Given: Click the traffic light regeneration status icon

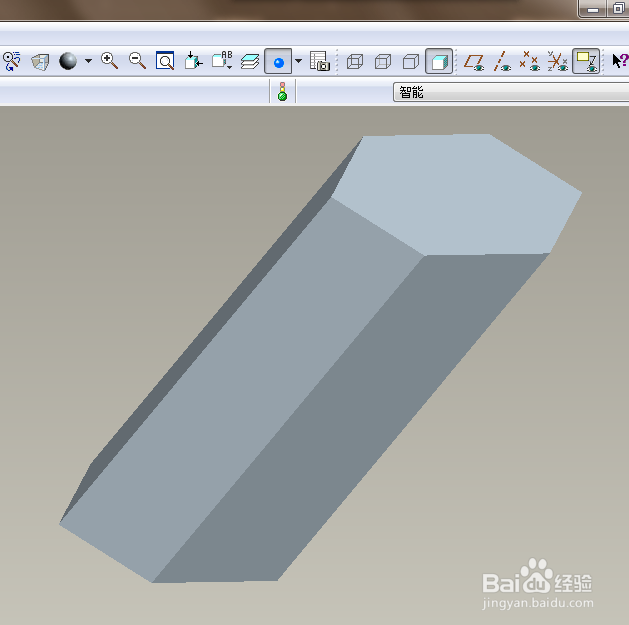Looking at the screenshot, I should tap(282, 91).
